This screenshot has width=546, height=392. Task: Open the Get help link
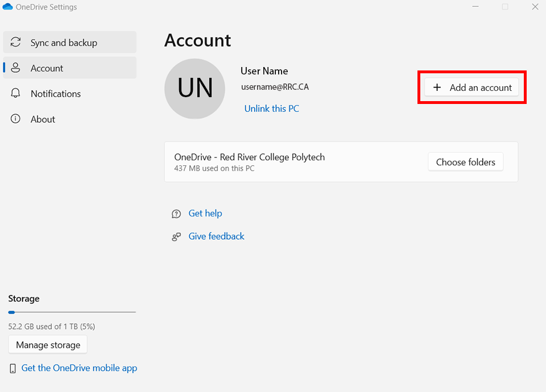tap(205, 213)
